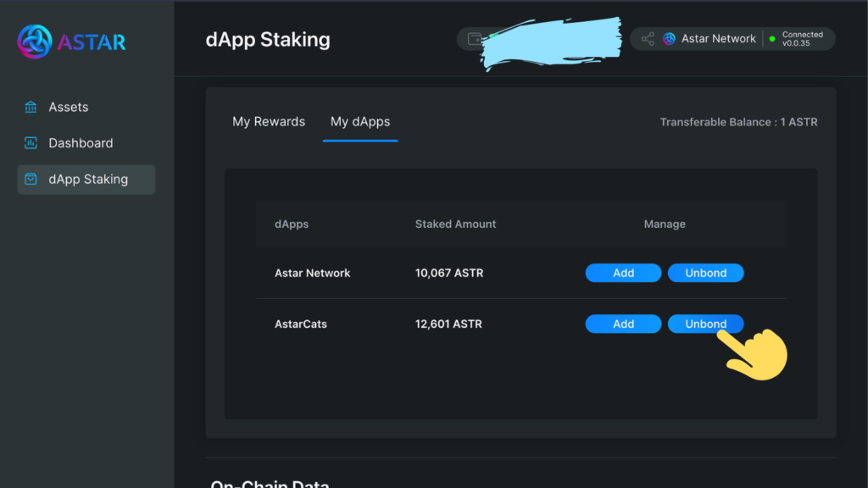Screen dimensions: 868x488
Task: Click the 12,601 ASTR staked amount
Action: [x=448, y=324]
